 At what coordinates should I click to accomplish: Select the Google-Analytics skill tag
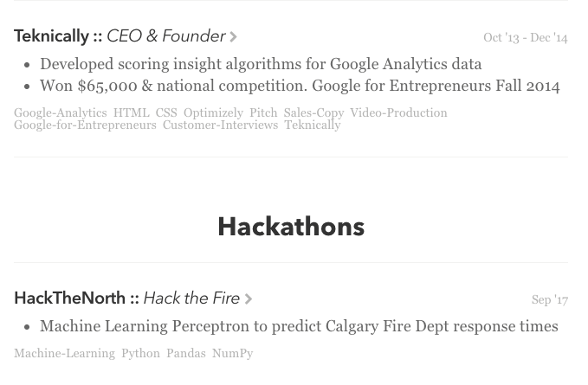click(x=61, y=112)
